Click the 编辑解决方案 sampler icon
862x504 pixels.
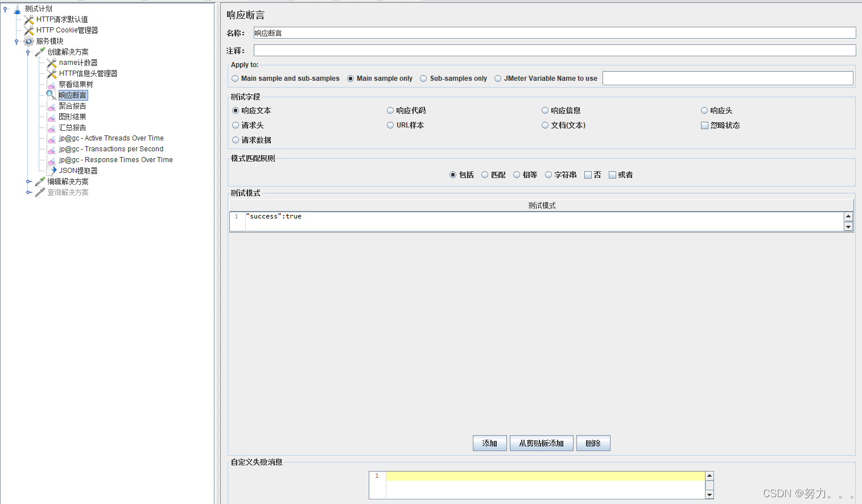click(40, 181)
